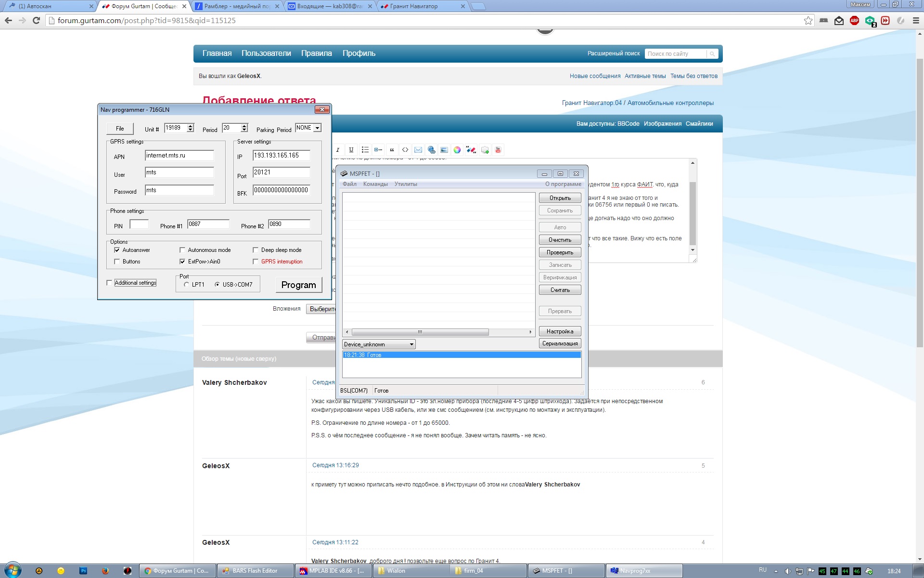Screen dimensions: 924x578
Task: Expand the Parking Period NONE dropdown
Action: point(317,128)
